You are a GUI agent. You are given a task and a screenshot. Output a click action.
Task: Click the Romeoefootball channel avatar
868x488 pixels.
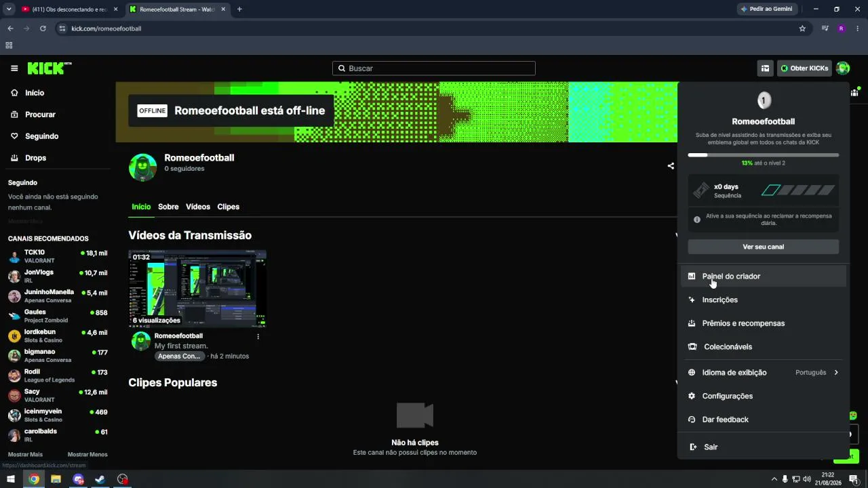pos(142,167)
